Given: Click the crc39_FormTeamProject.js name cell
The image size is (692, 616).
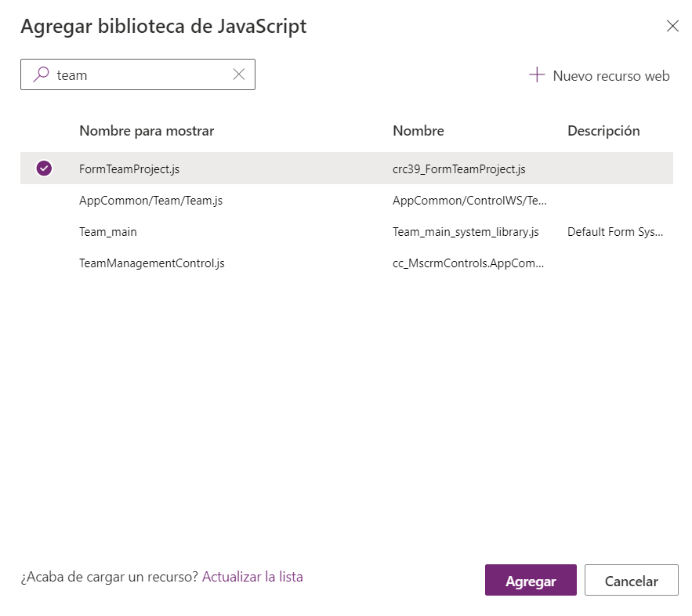Looking at the screenshot, I should (459, 168).
